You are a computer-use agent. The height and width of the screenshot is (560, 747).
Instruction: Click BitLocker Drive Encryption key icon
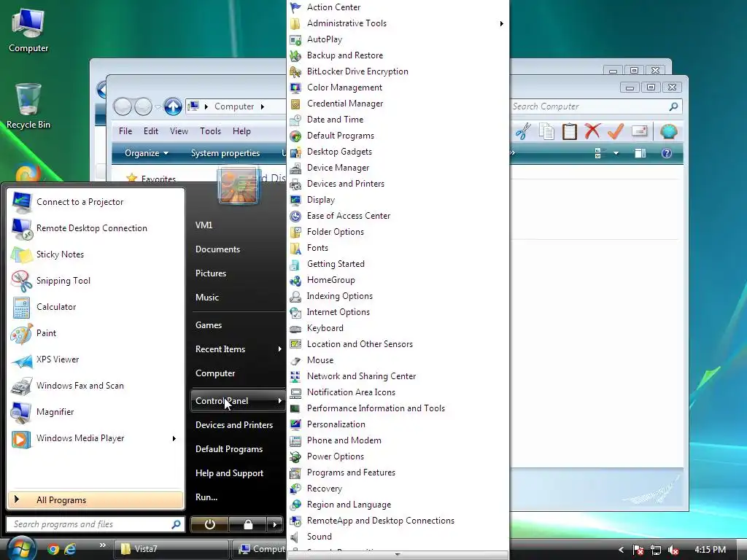(295, 71)
